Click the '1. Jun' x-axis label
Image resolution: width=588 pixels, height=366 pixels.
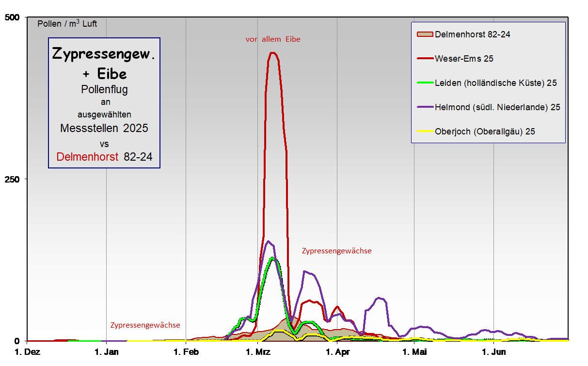[x=493, y=351]
